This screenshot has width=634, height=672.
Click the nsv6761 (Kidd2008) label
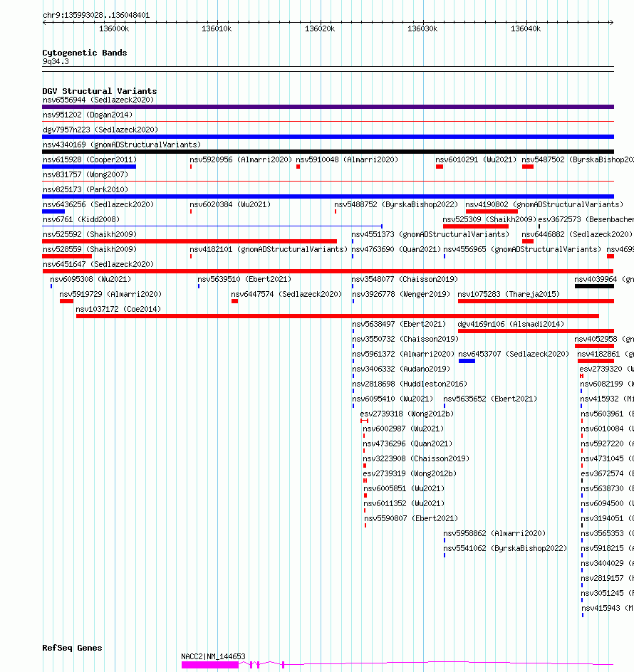click(81, 219)
